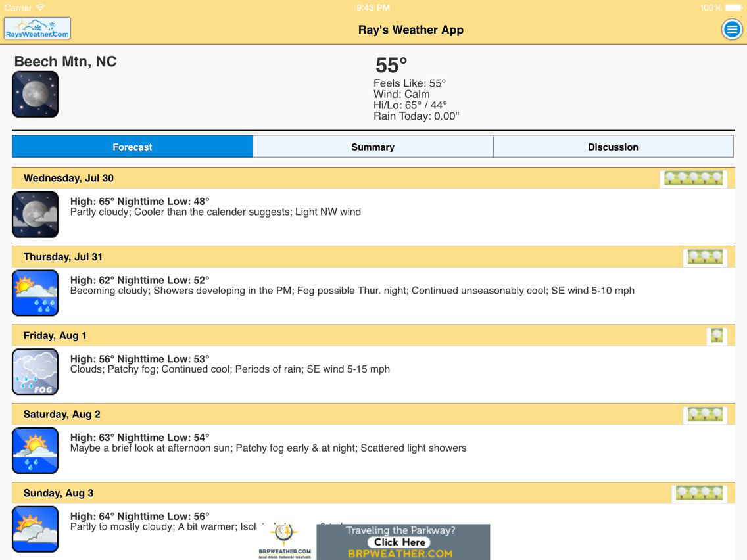Open the Discussion tab

point(613,147)
